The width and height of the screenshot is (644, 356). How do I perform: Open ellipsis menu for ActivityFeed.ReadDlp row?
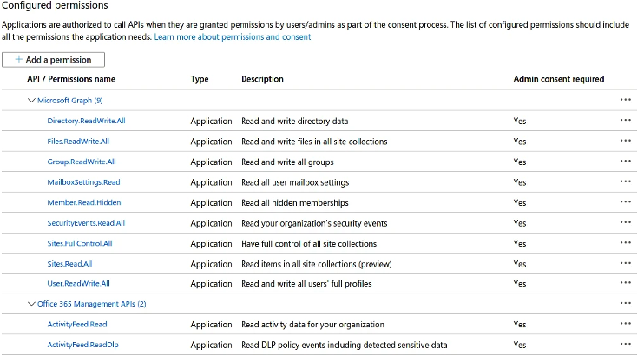click(x=625, y=345)
